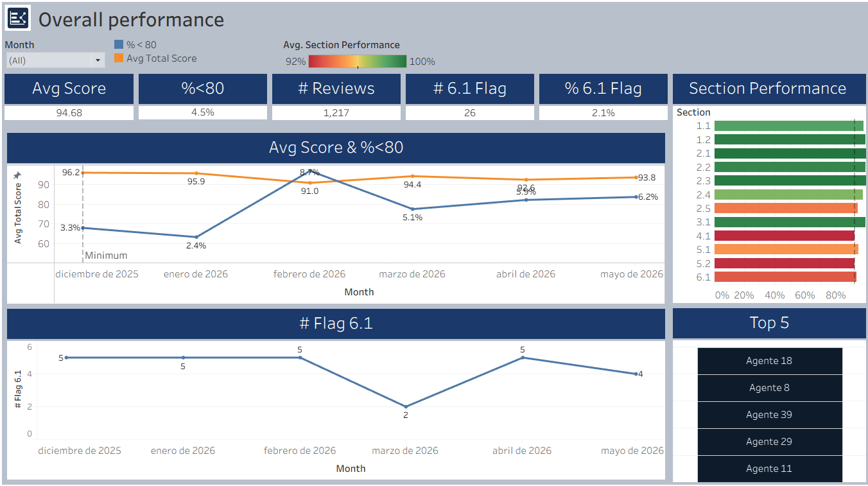This screenshot has width=868, height=486.
Task: Open the Month filter dropdown
Action: tap(55, 60)
